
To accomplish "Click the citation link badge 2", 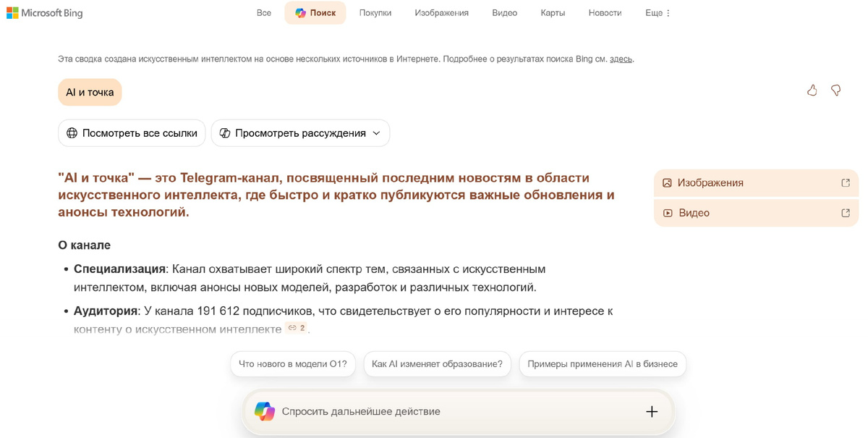I will click(x=296, y=328).
